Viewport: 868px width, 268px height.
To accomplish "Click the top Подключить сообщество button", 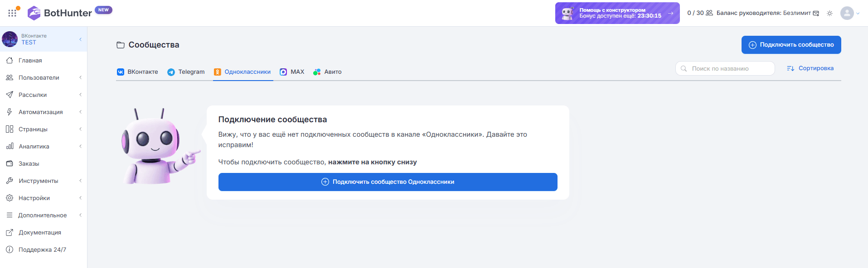I will [791, 45].
